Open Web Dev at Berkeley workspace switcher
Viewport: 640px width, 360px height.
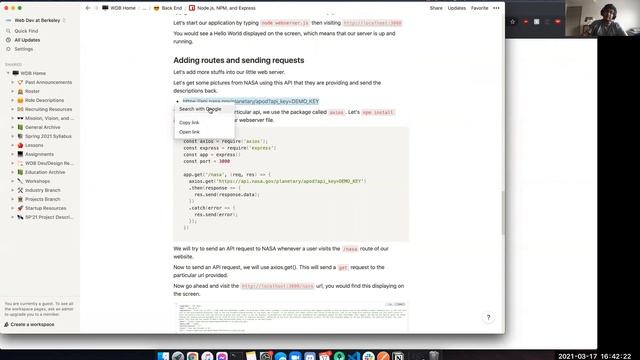(x=37, y=20)
